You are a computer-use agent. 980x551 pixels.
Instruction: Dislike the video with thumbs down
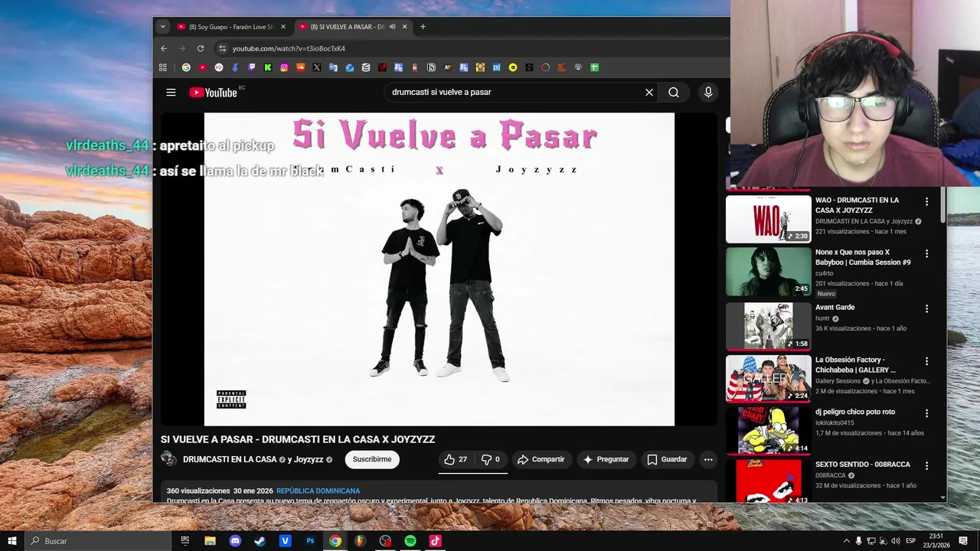[490, 459]
